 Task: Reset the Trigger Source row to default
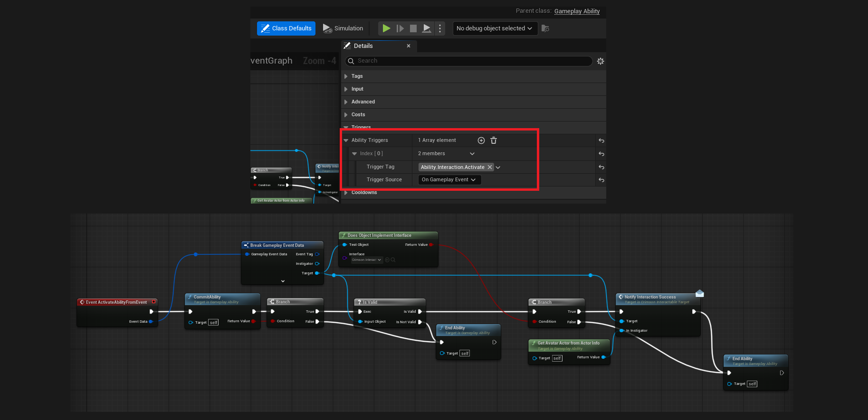click(601, 180)
